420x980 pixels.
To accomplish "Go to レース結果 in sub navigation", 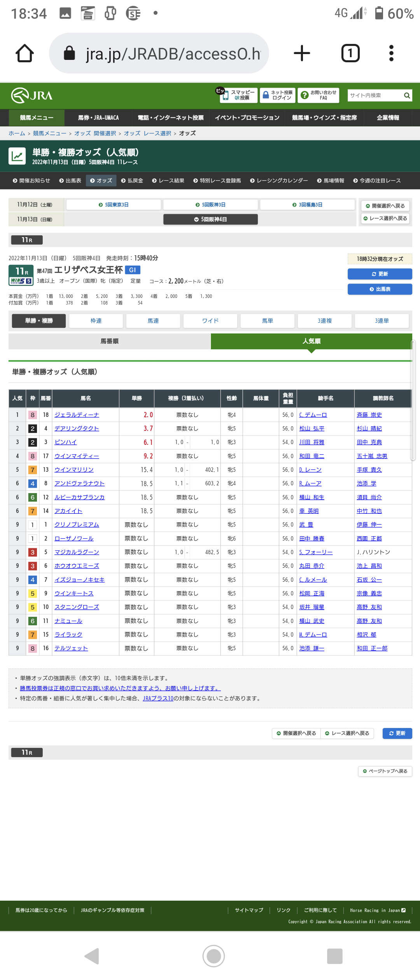I will click(168, 180).
